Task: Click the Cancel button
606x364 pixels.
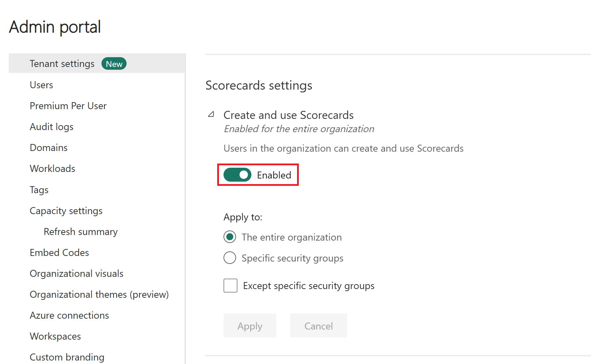Action: [x=318, y=326]
